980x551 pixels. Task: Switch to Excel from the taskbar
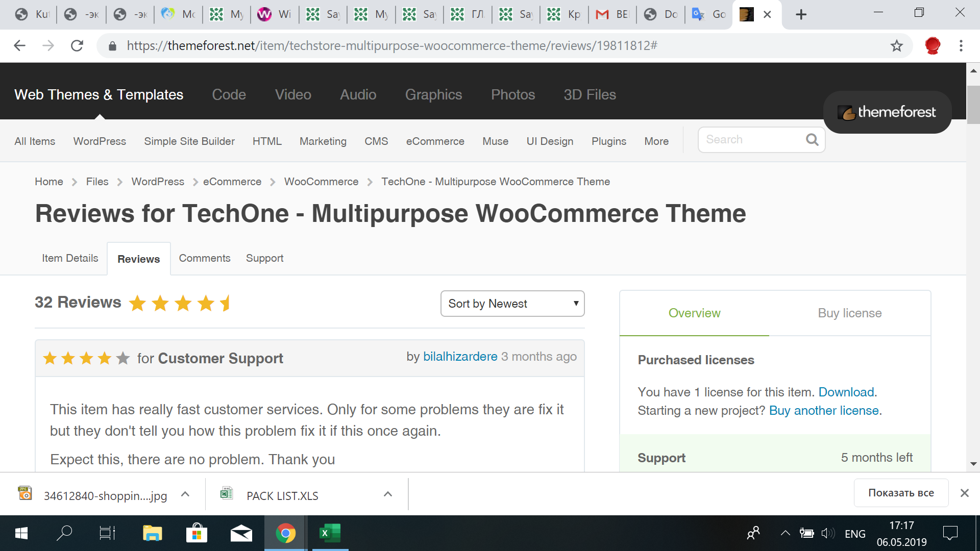tap(330, 533)
